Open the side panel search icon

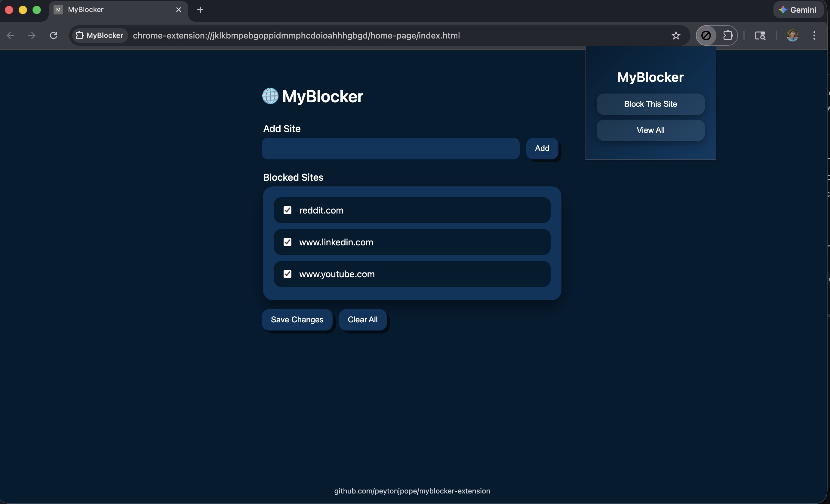pyautogui.click(x=760, y=35)
